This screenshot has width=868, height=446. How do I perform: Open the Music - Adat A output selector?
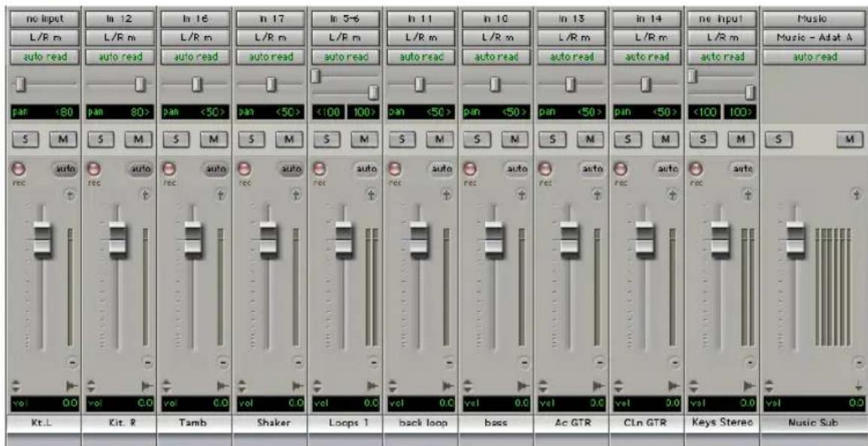815,38
